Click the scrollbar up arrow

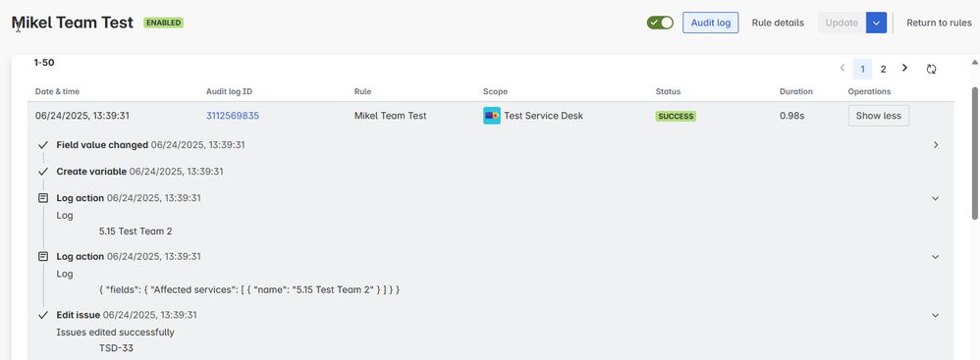(975, 62)
